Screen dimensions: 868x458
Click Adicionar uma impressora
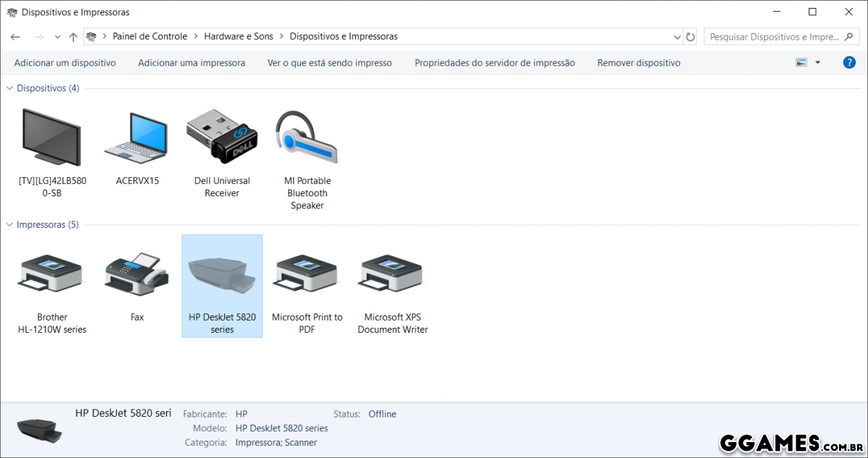pos(192,63)
